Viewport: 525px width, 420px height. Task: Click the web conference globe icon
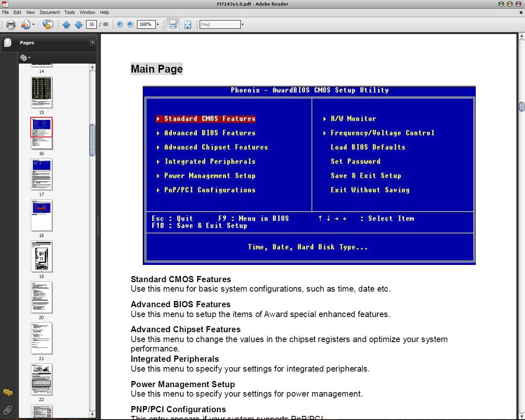(48, 25)
